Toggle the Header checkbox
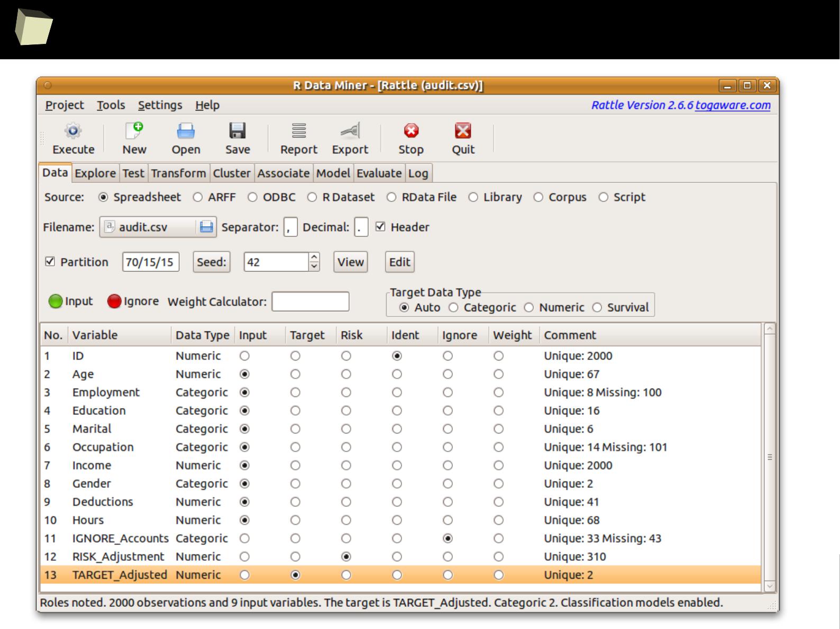 (380, 227)
